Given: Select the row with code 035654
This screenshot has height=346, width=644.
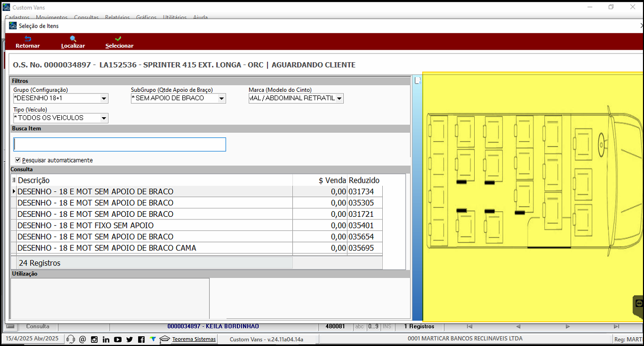Looking at the screenshot, I should click(x=196, y=237).
